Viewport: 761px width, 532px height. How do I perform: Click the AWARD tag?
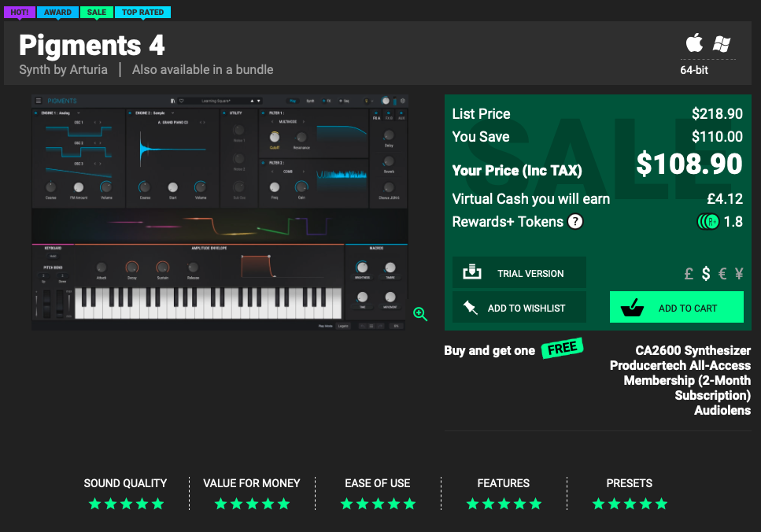[57, 12]
